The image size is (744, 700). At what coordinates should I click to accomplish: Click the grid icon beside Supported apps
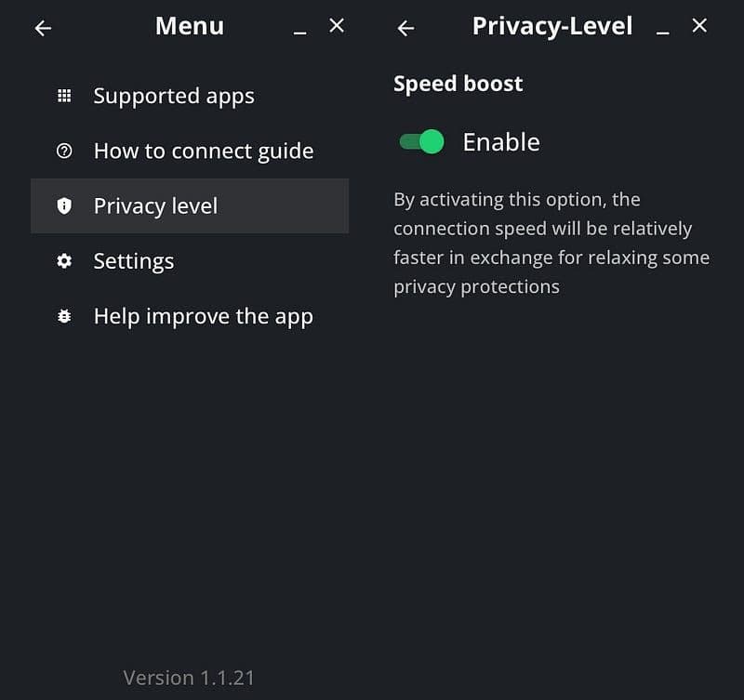click(x=64, y=96)
